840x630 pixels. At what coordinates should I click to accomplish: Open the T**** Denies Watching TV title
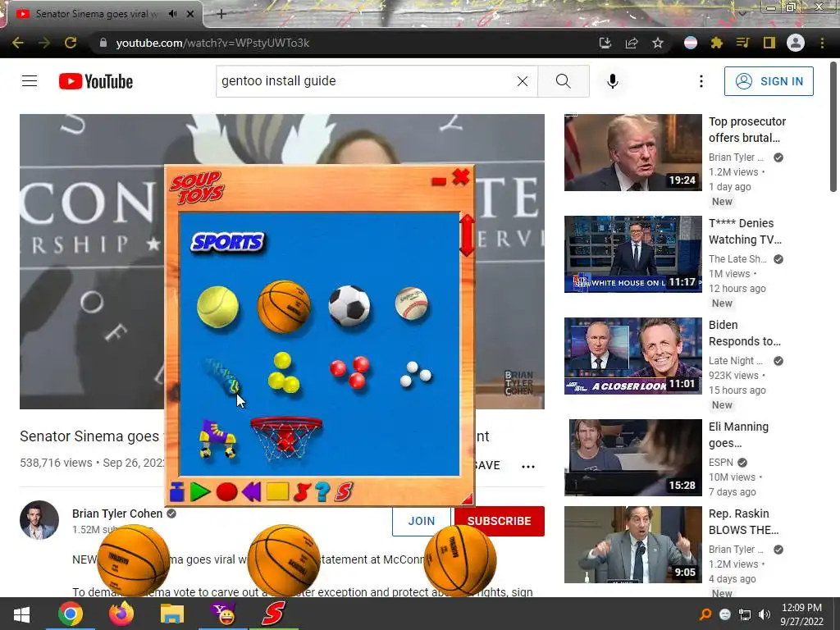click(x=745, y=231)
